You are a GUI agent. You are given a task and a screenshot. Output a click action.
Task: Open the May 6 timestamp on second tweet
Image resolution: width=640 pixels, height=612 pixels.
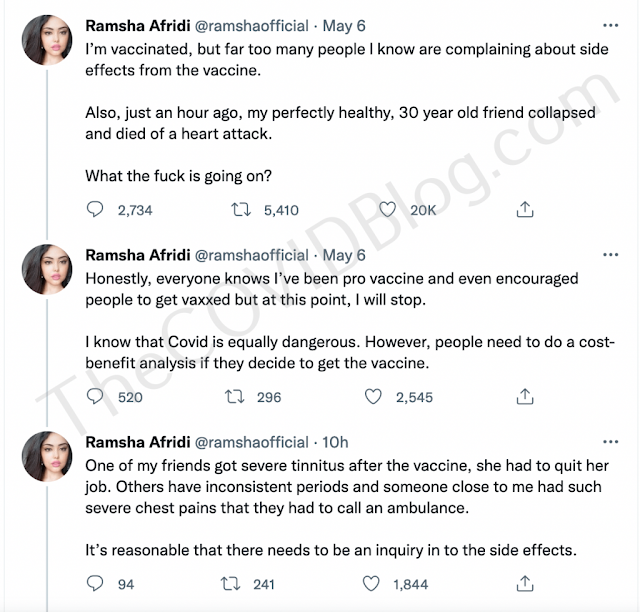(346, 255)
